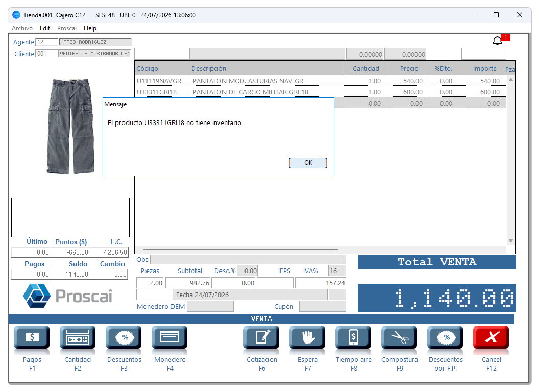Image resolution: width=540 pixels, height=392 pixels.
Task: Click the IVA% field showing 16
Action: click(337, 271)
